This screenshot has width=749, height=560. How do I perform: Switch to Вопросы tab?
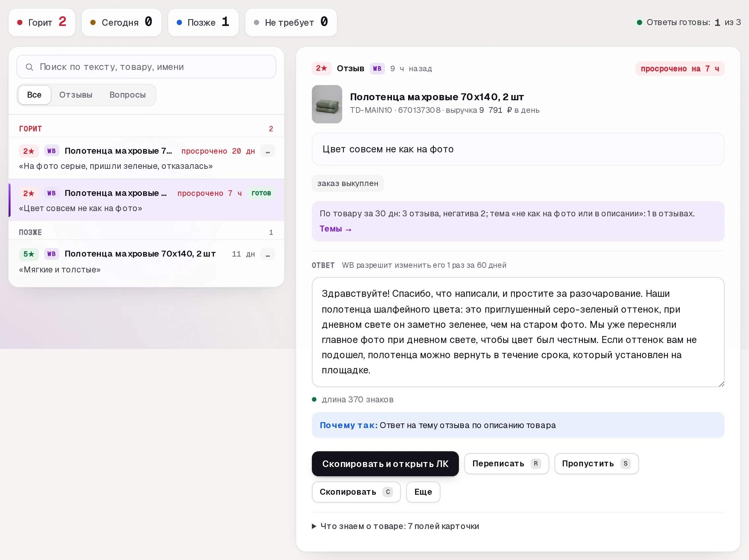click(128, 95)
